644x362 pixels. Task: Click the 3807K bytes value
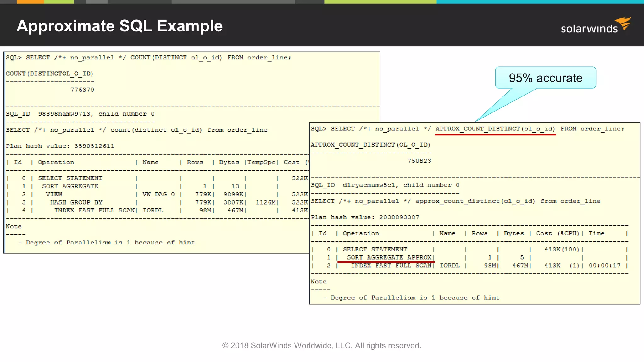[x=233, y=202]
